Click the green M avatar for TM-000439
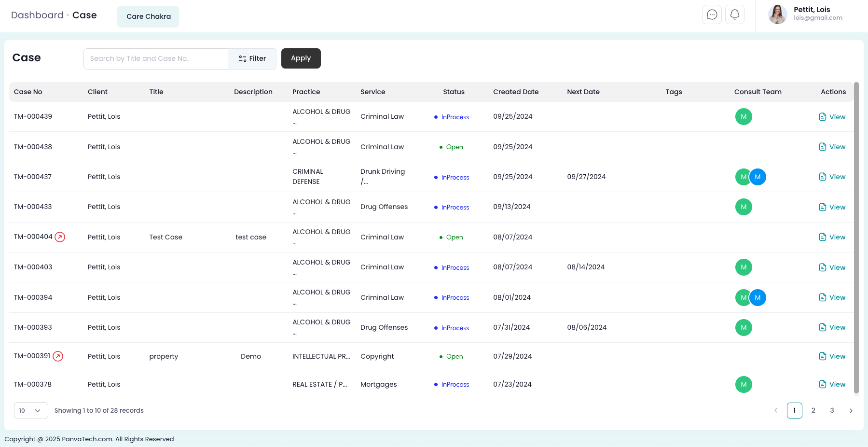The image size is (868, 447). click(x=743, y=117)
